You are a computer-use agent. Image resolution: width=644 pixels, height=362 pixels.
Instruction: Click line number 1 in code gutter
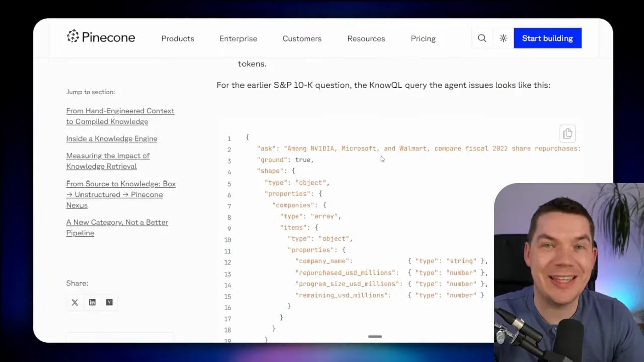(x=229, y=139)
